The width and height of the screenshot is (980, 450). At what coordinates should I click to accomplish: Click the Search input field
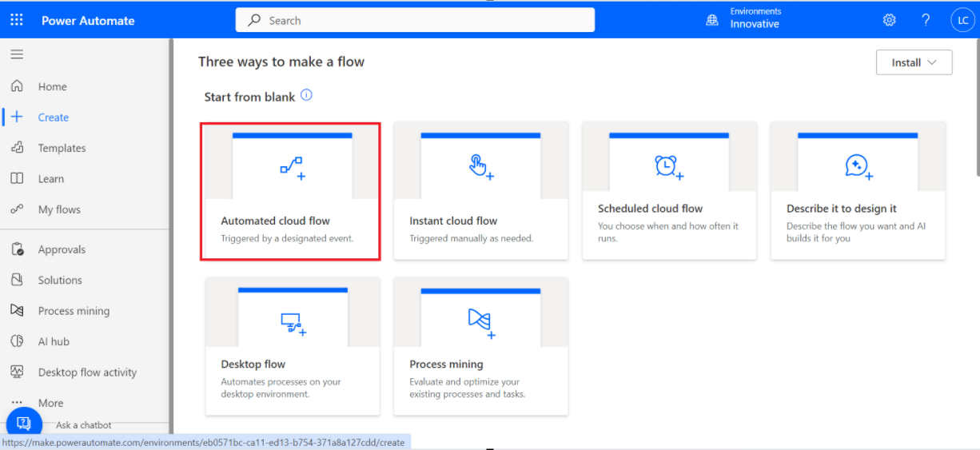[x=415, y=20]
